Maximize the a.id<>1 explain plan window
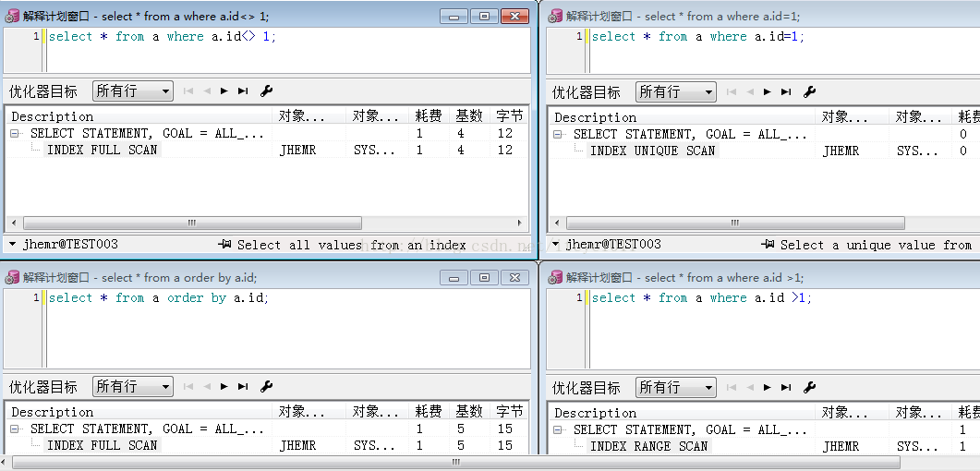Image resolution: width=980 pixels, height=471 pixels. [484, 17]
